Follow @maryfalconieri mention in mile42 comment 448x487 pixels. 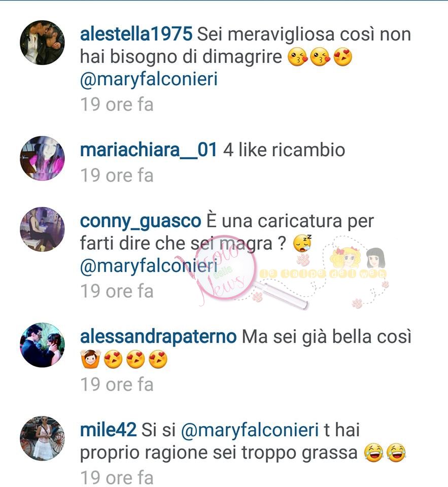point(250,431)
